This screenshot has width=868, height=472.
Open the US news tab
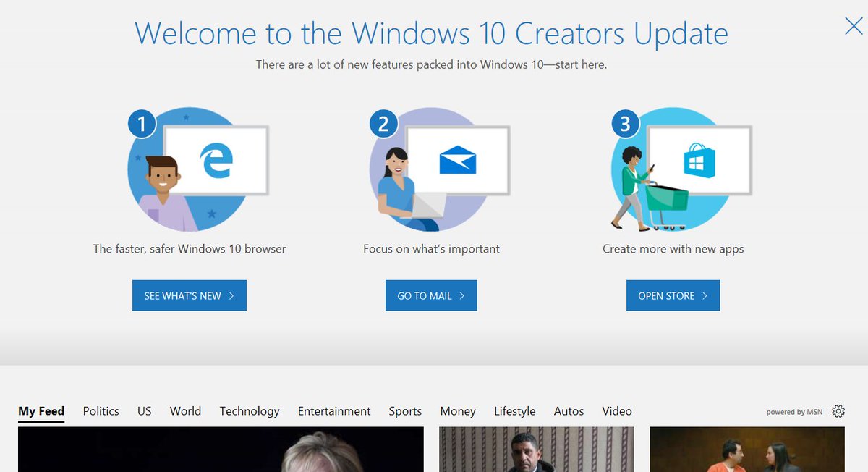[145, 411]
